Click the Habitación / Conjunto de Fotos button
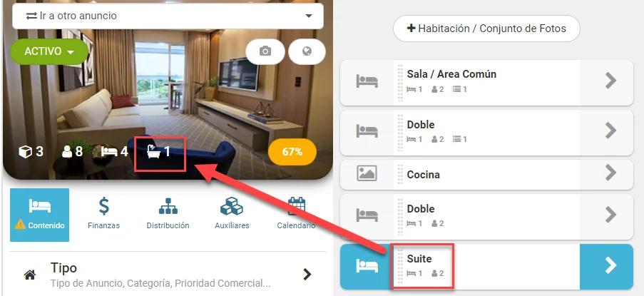 point(486,29)
